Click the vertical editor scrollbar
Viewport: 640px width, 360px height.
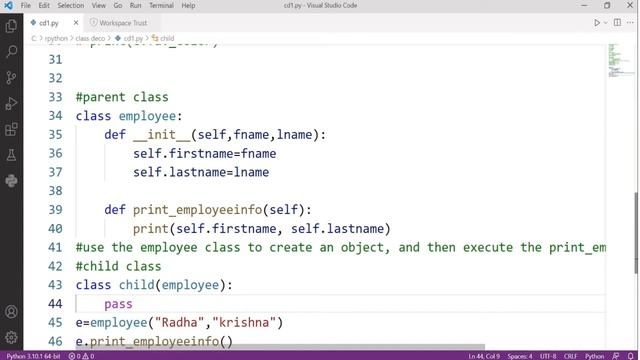[x=636, y=233]
